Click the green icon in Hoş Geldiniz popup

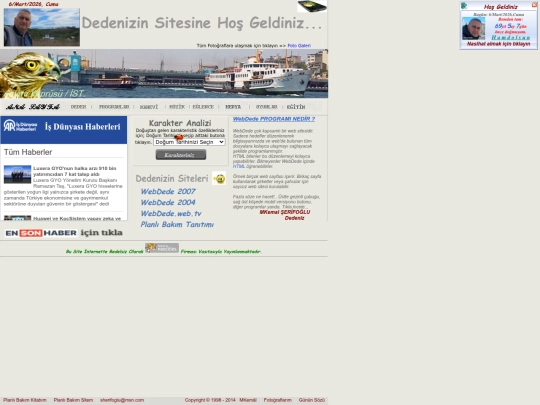tap(464, 6)
